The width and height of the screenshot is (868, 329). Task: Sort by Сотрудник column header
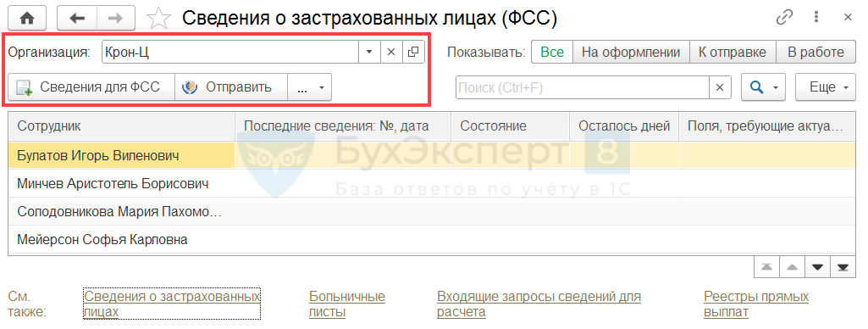pos(122,125)
